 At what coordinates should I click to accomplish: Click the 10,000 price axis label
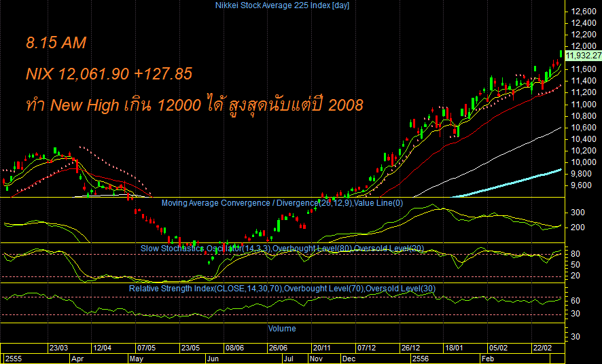[584, 162]
